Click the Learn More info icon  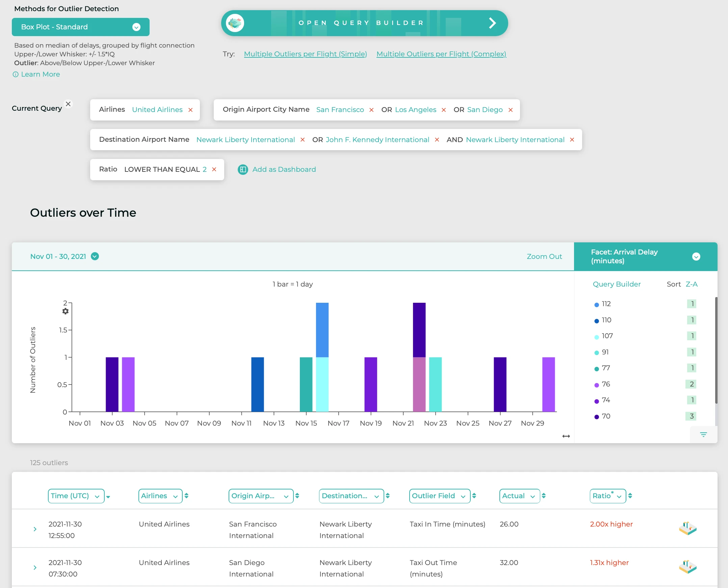coord(16,75)
